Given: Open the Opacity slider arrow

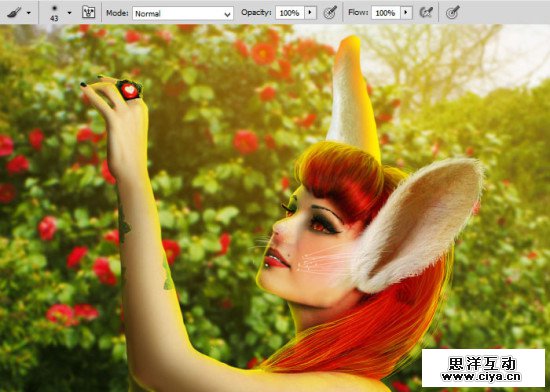Looking at the screenshot, I should [x=310, y=13].
